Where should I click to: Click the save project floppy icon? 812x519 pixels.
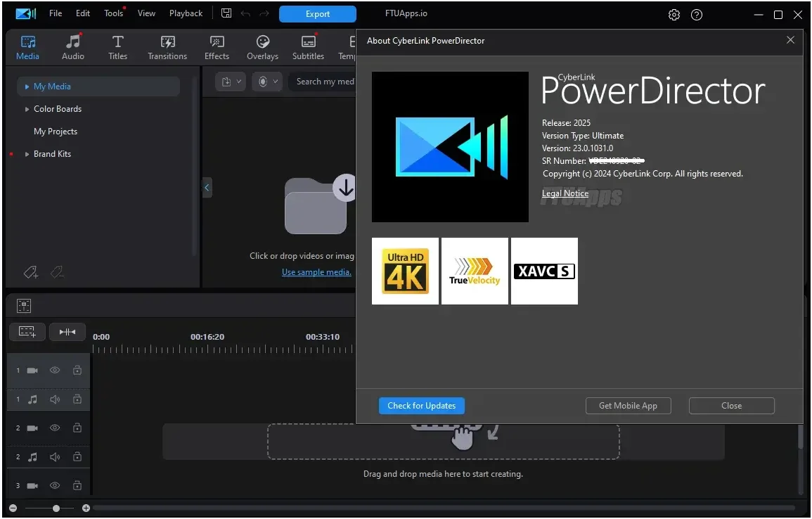[226, 13]
